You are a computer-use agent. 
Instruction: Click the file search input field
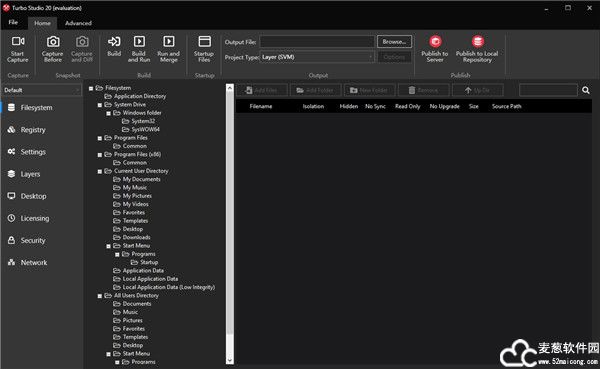click(x=548, y=90)
